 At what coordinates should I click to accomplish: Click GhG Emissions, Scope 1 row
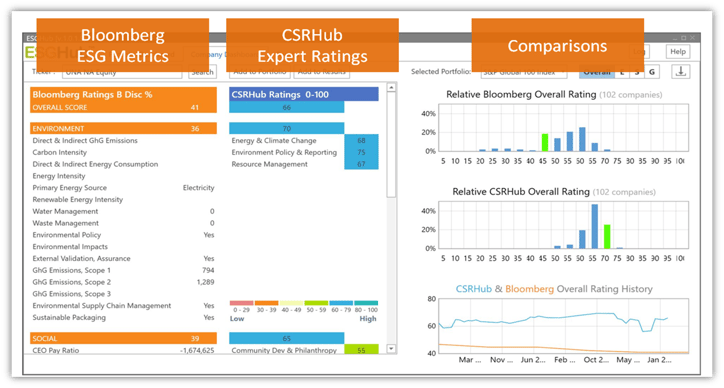click(x=123, y=270)
